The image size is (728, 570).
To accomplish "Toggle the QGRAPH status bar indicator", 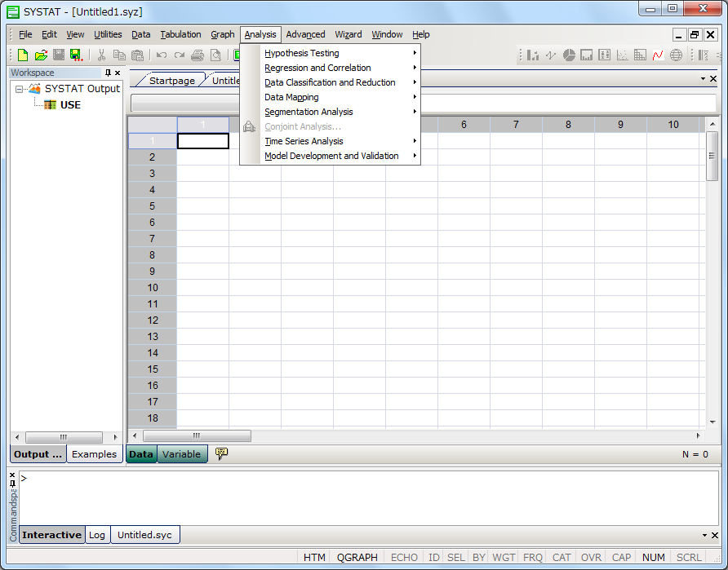I will 357,558.
